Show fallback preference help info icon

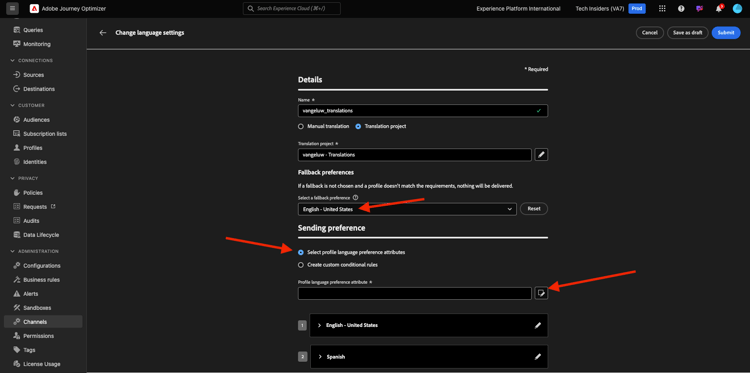point(355,197)
